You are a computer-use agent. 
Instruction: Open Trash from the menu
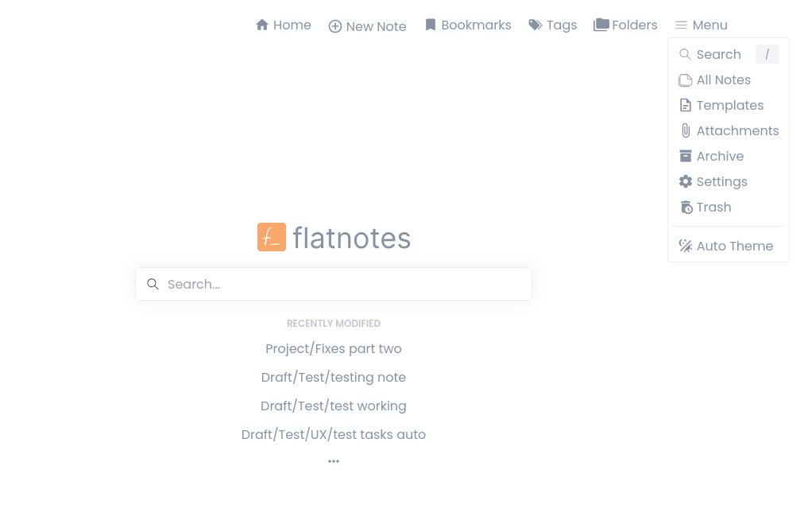(728, 207)
